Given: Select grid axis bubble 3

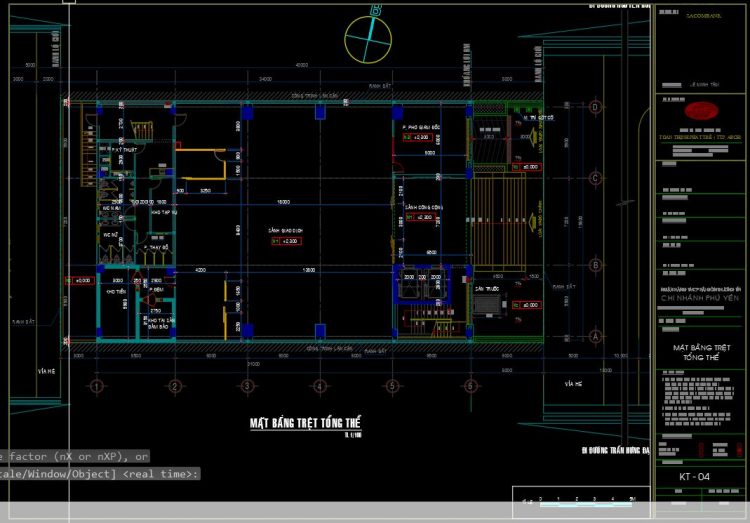Looking at the screenshot, I should coord(247,386).
